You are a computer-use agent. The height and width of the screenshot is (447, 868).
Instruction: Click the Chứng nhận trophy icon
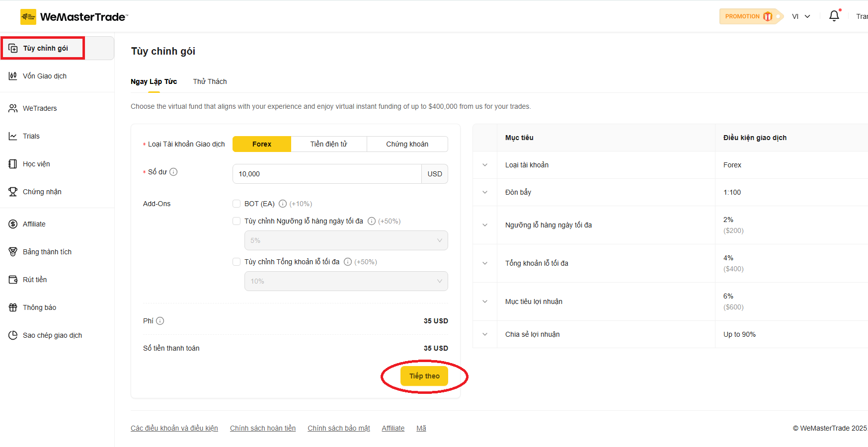pyautogui.click(x=13, y=192)
